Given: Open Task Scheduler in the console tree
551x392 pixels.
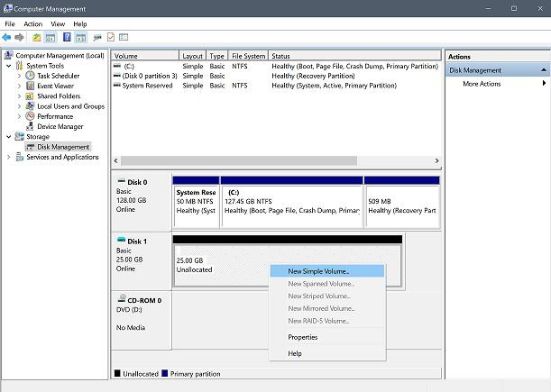Looking at the screenshot, I should [x=60, y=76].
